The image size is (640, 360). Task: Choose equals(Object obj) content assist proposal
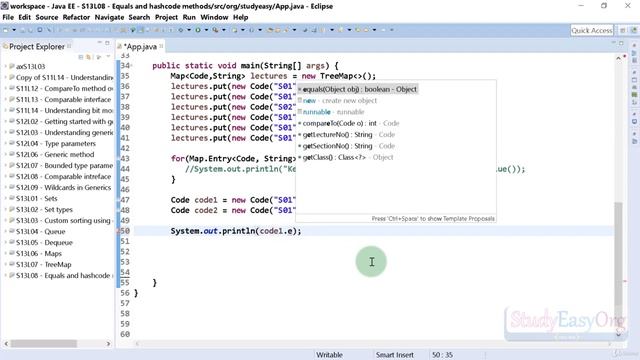click(357, 89)
